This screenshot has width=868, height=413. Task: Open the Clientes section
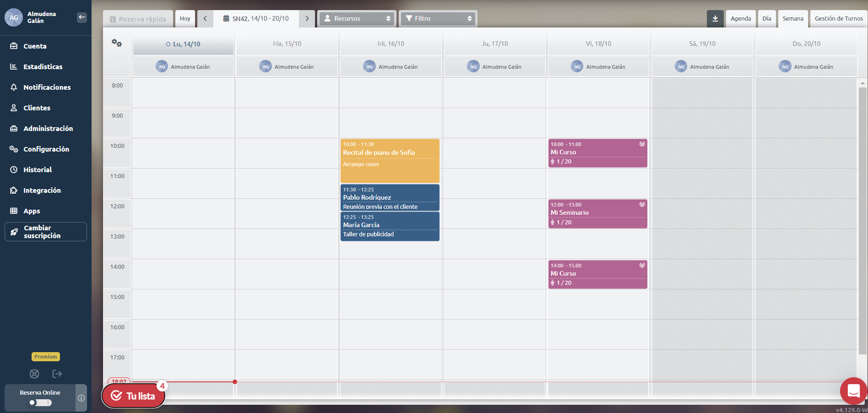click(37, 108)
